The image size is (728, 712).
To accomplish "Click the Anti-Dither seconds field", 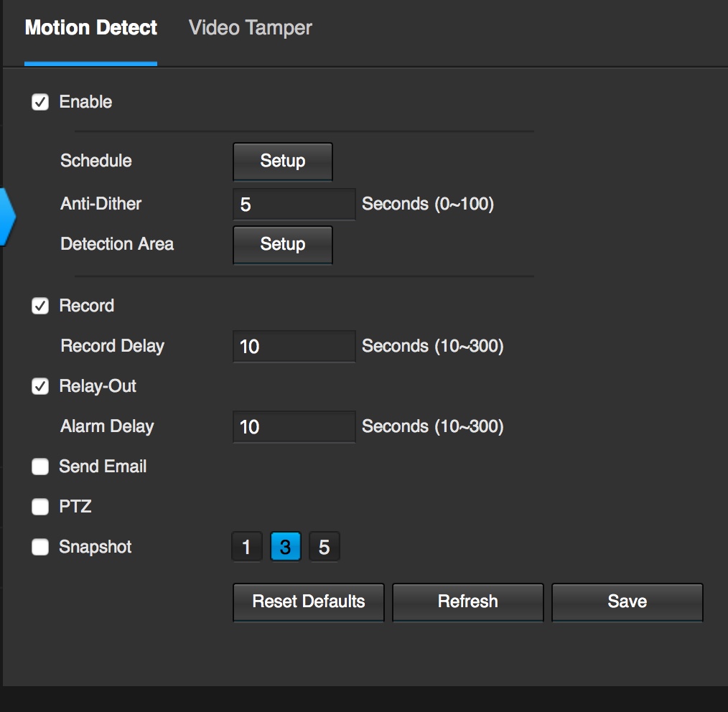I will pos(294,205).
